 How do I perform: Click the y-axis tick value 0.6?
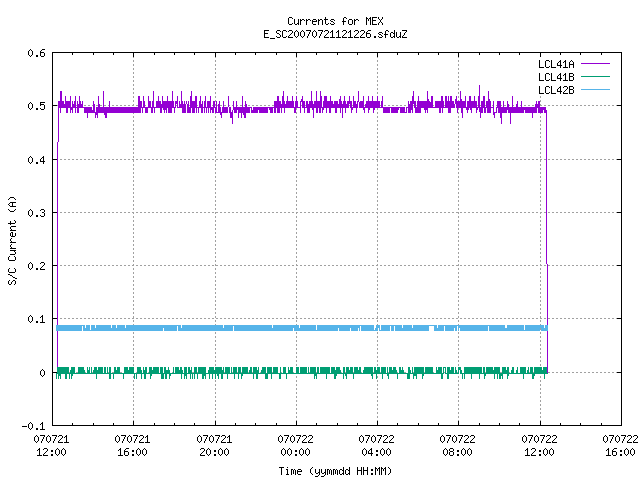tap(36, 53)
